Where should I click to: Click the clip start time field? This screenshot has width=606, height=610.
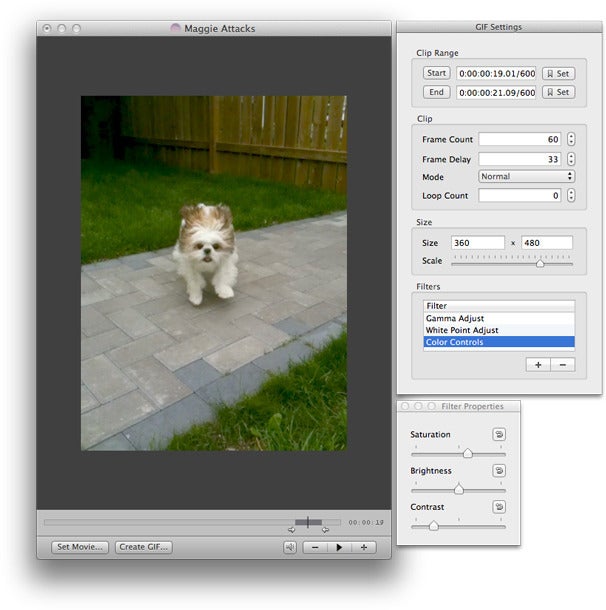tap(496, 74)
